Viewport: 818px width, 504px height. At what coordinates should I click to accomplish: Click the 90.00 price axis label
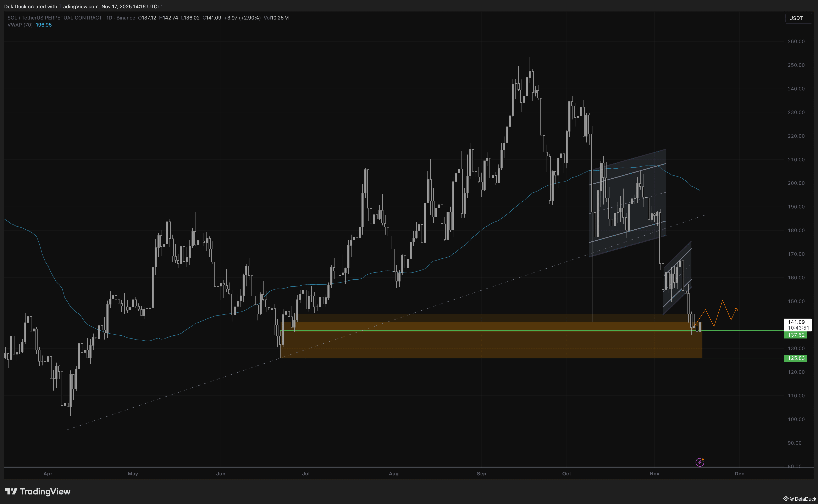795,443
